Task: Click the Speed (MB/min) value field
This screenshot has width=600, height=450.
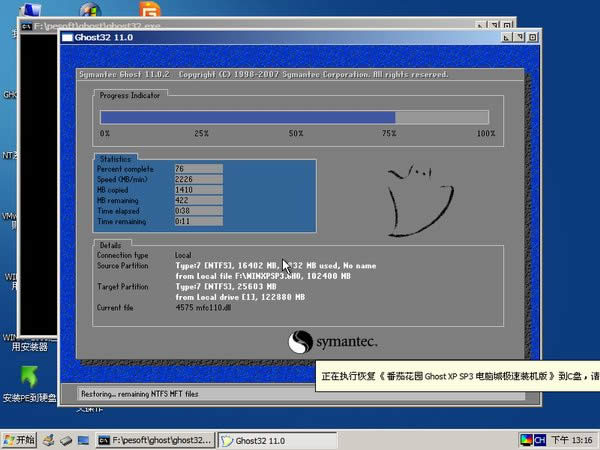Action: click(x=198, y=178)
